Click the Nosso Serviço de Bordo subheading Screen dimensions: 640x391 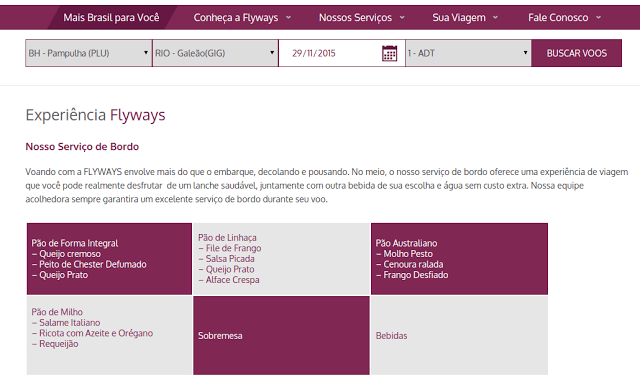[82, 147]
